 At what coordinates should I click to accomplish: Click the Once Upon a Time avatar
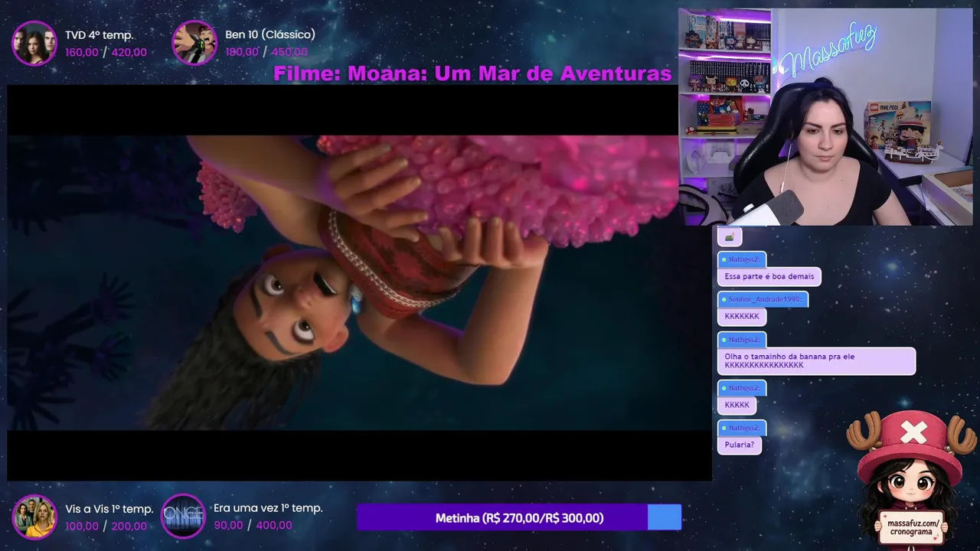184,517
